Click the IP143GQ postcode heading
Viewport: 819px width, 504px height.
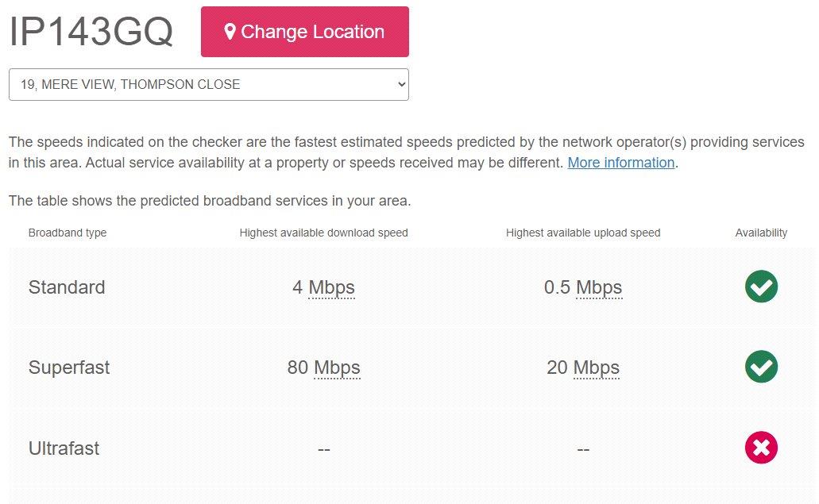(x=91, y=31)
